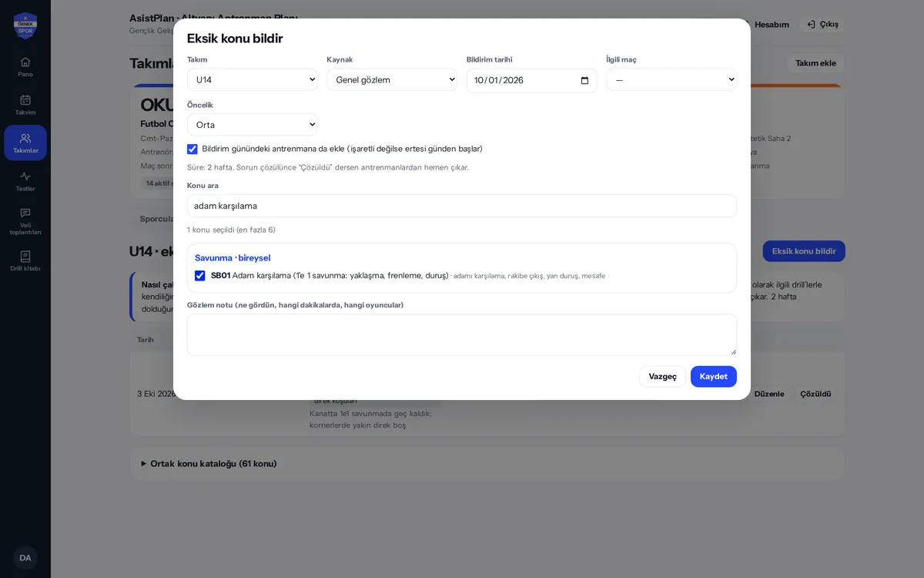Open the Kaynak dropdown showing Genel gözlem
Screen dimensions: 924x578
(392, 80)
